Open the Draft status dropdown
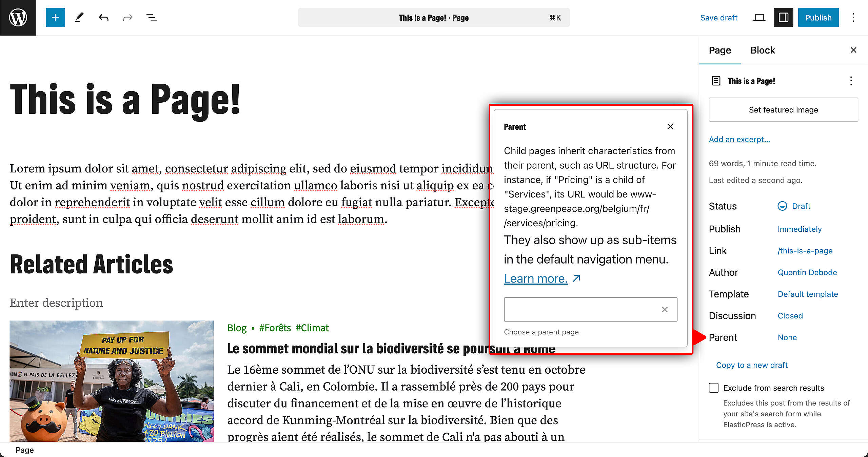 pos(794,206)
